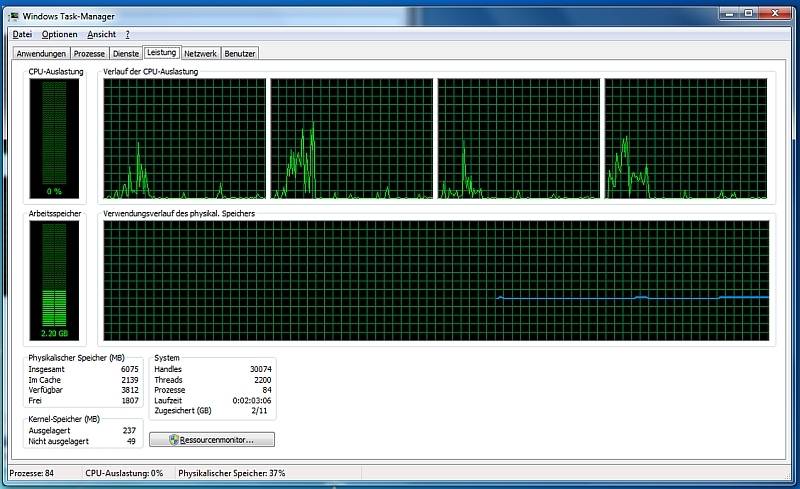
Task: Open the Datei menu
Action: (22, 34)
